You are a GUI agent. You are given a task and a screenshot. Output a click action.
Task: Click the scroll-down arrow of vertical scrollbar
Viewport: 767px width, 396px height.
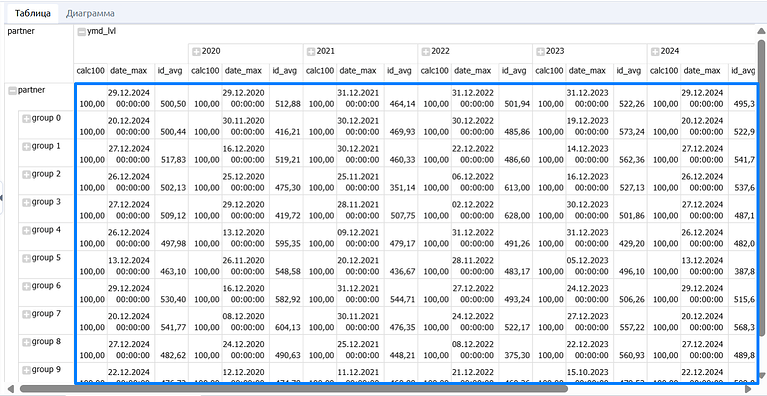pyautogui.click(x=761, y=377)
